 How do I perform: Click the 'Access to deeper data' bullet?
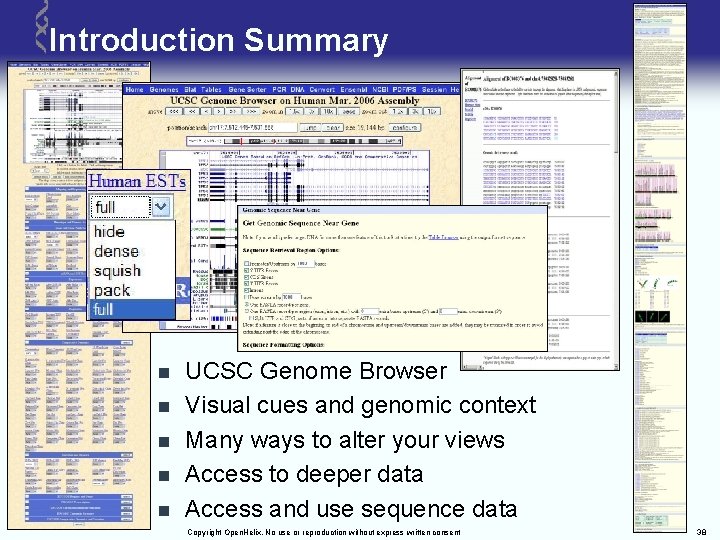point(304,474)
